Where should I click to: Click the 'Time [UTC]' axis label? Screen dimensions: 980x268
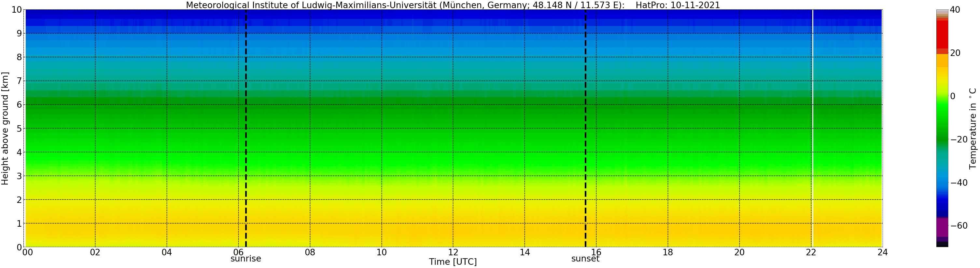pyautogui.click(x=453, y=262)
